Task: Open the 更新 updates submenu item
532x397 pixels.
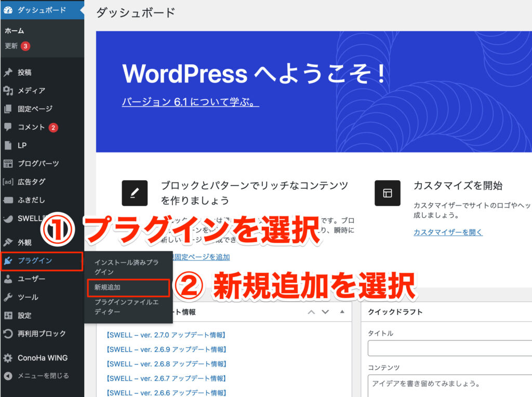Action: tap(11, 46)
